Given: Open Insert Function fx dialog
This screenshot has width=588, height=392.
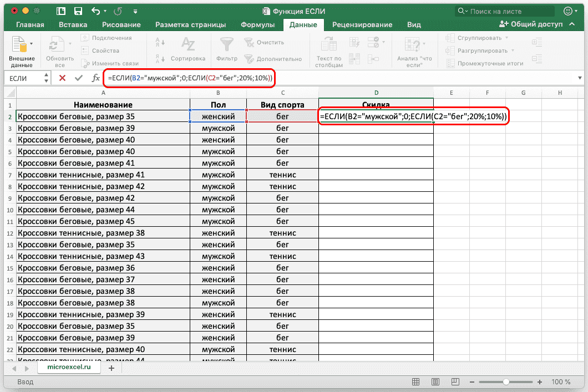Looking at the screenshot, I should (95, 78).
